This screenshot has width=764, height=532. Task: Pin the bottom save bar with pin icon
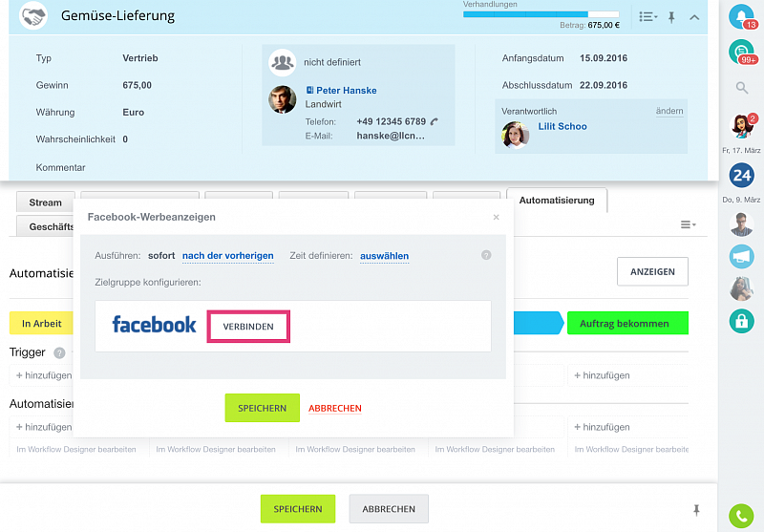coord(697,510)
